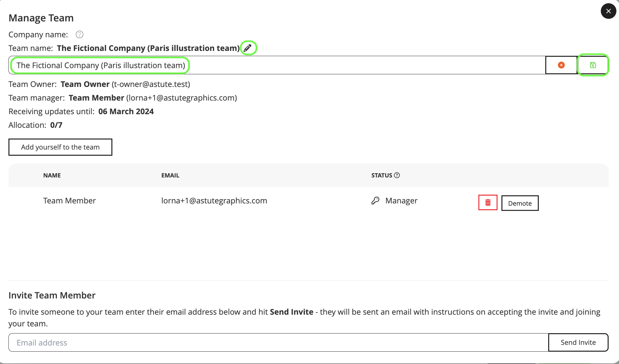Image resolution: width=619 pixels, height=364 pixels.
Task: Click the Manager status label
Action: (x=401, y=201)
